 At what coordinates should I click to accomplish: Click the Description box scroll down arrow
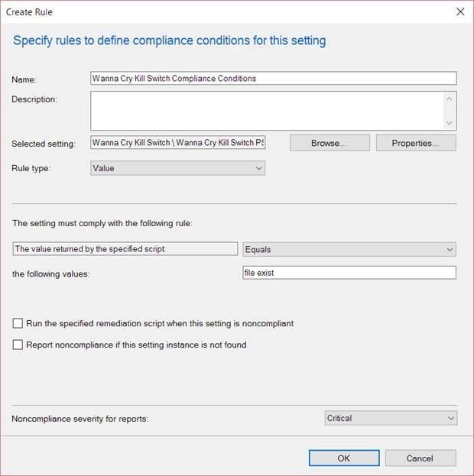point(450,123)
